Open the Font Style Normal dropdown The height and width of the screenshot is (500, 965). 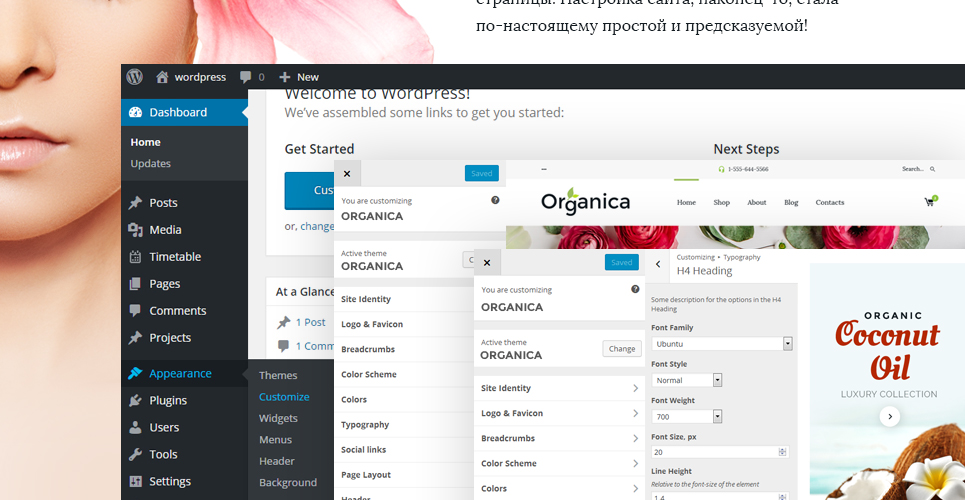pos(687,380)
